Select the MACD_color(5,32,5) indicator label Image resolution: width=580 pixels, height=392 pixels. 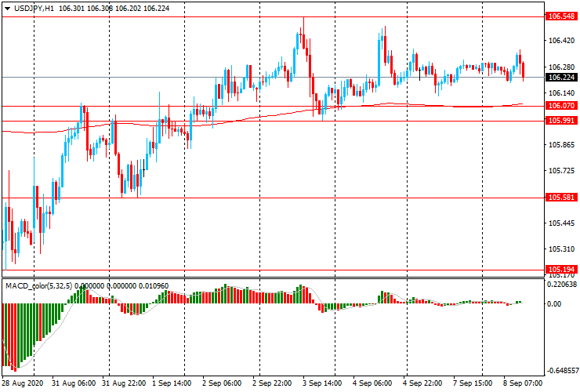pos(39,285)
